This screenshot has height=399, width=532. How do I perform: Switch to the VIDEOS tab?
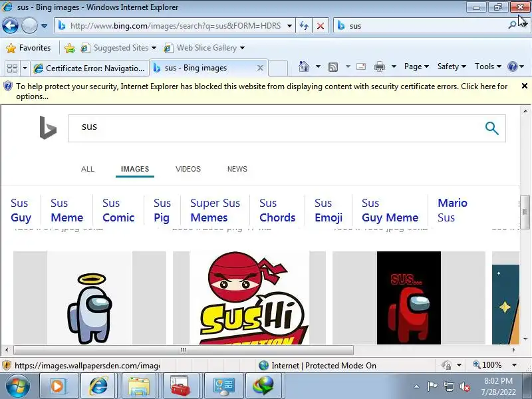(188, 169)
